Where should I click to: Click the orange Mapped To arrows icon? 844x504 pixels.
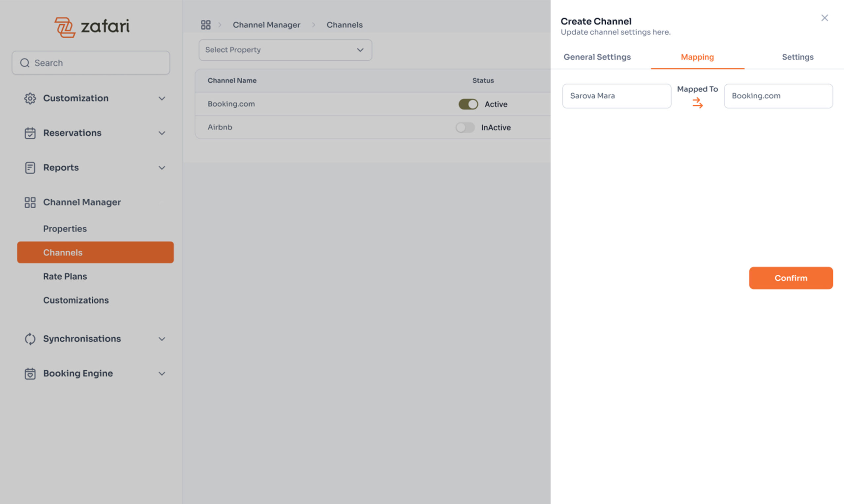coord(698,103)
